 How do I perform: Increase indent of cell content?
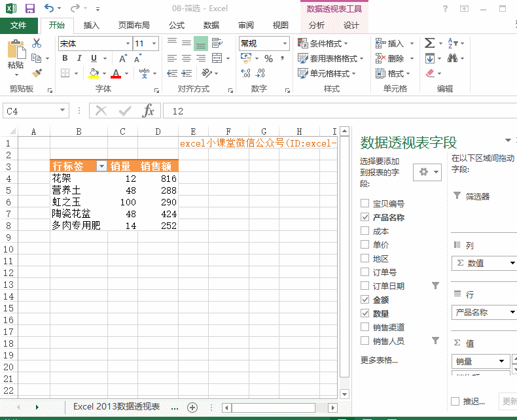tap(187, 73)
